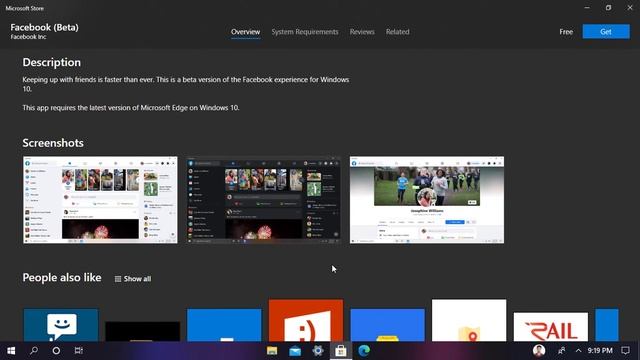The height and width of the screenshot is (360, 640).
Task: Click the Get button
Action: pyautogui.click(x=606, y=31)
